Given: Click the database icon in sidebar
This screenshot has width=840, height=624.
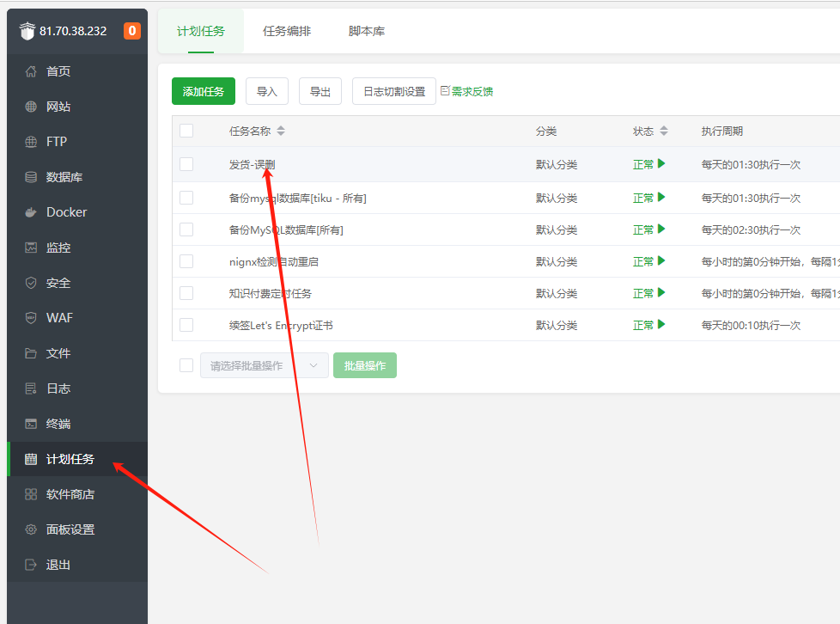Looking at the screenshot, I should coord(31,177).
